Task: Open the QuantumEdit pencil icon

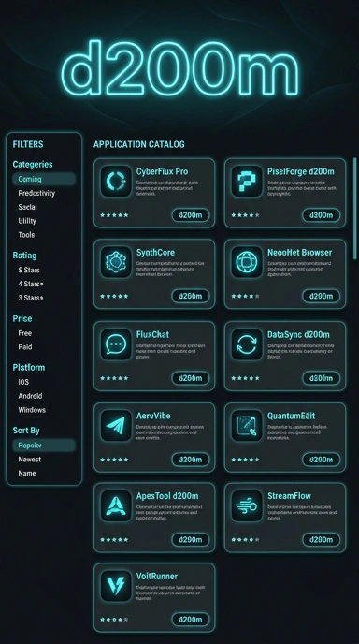Action: pos(247,425)
